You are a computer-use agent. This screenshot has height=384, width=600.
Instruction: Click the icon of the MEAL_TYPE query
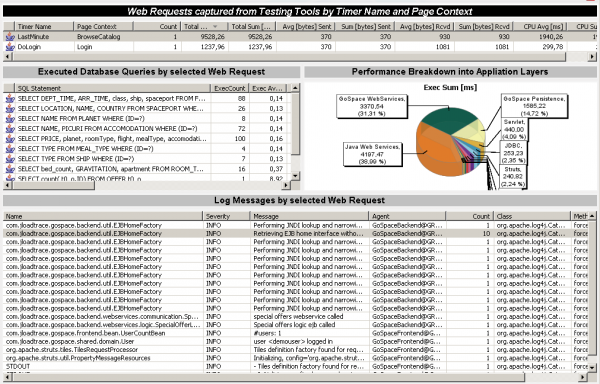pyautogui.click(x=10, y=149)
